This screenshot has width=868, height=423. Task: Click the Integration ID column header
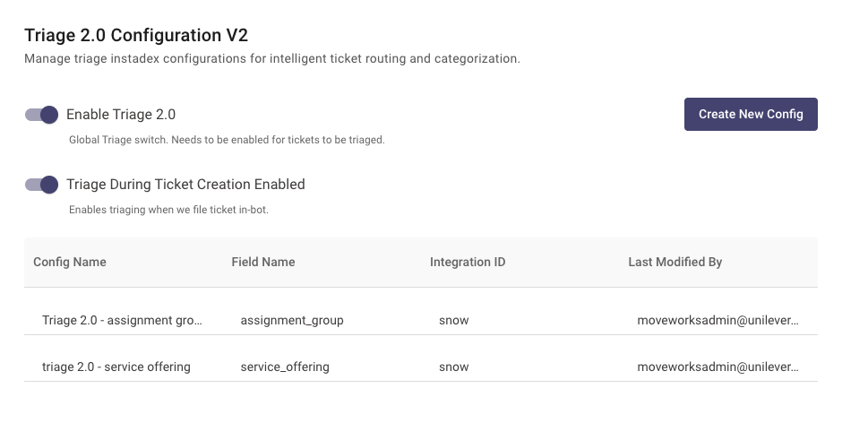(468, 262)
